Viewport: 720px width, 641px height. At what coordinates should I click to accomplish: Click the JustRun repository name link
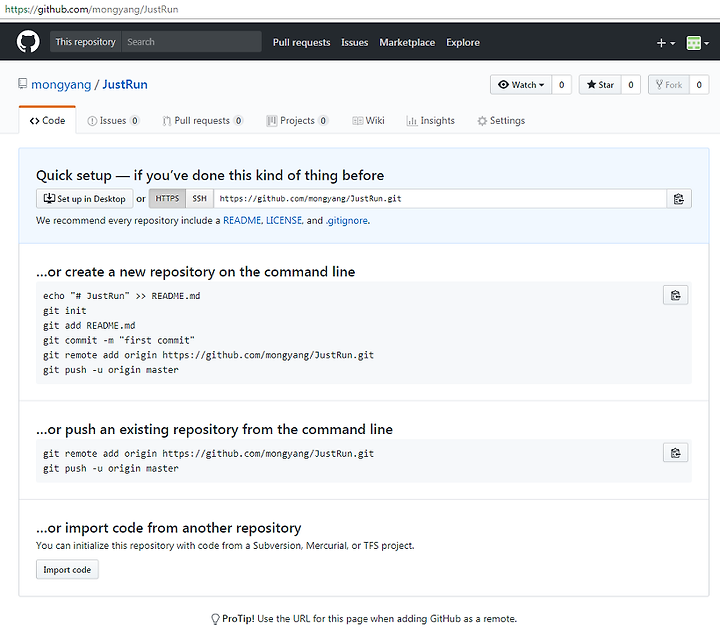click(x=125, y=84)
